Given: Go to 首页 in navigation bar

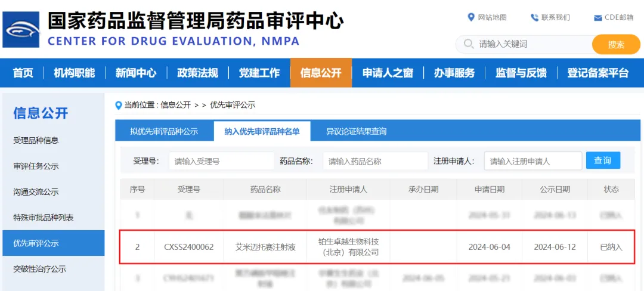Looking at the screenshot, I should pos(23,73).
